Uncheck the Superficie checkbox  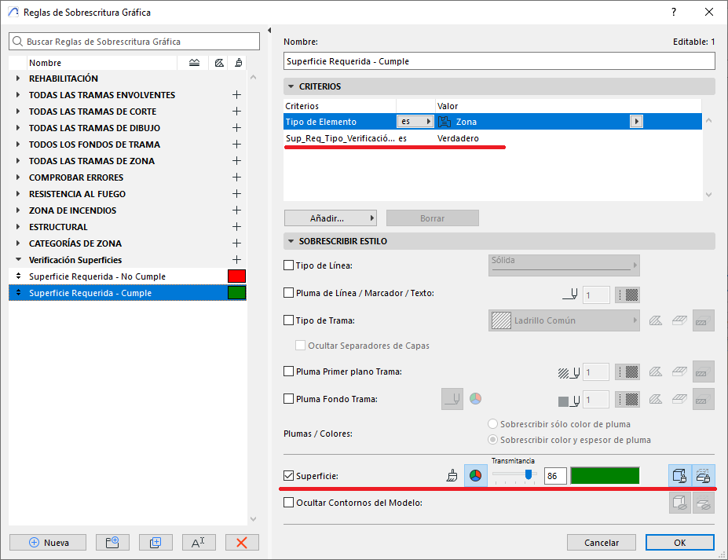coord(288,476)
